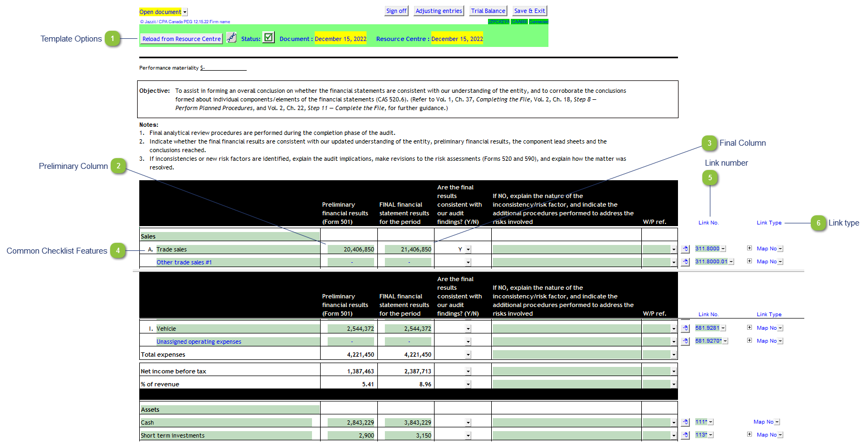Open the Trial Balance
The image size is (868, 443).
click(488, 11)
